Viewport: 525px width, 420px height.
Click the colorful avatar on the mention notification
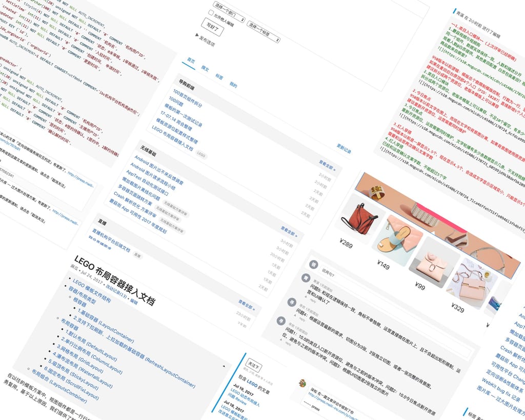304,383
